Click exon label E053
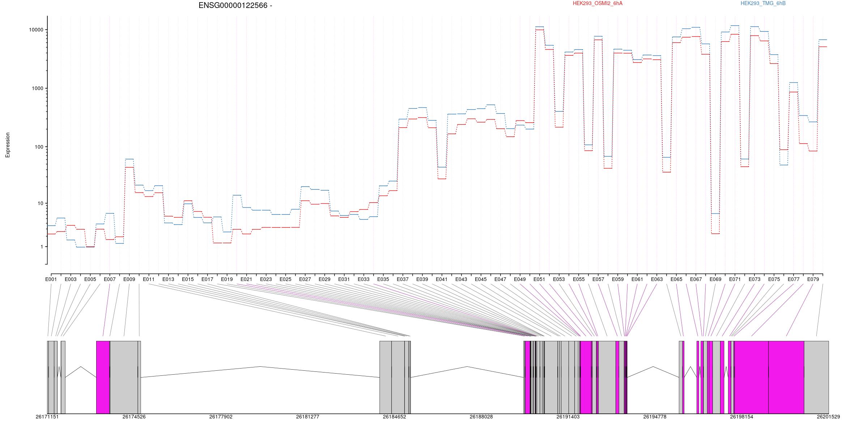 point(559,279)
